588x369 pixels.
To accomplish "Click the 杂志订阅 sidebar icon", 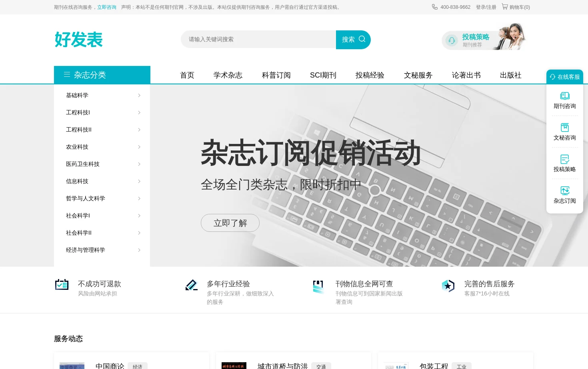I will 565,190.
